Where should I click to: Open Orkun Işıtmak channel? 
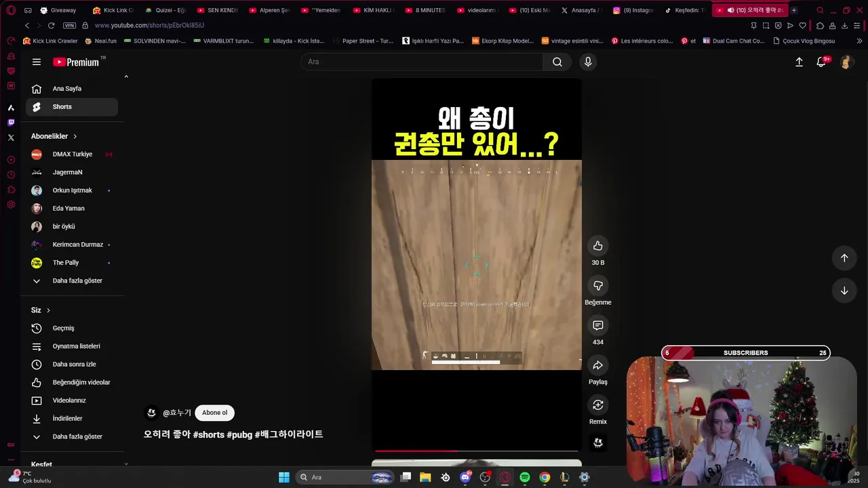(72, 190)
